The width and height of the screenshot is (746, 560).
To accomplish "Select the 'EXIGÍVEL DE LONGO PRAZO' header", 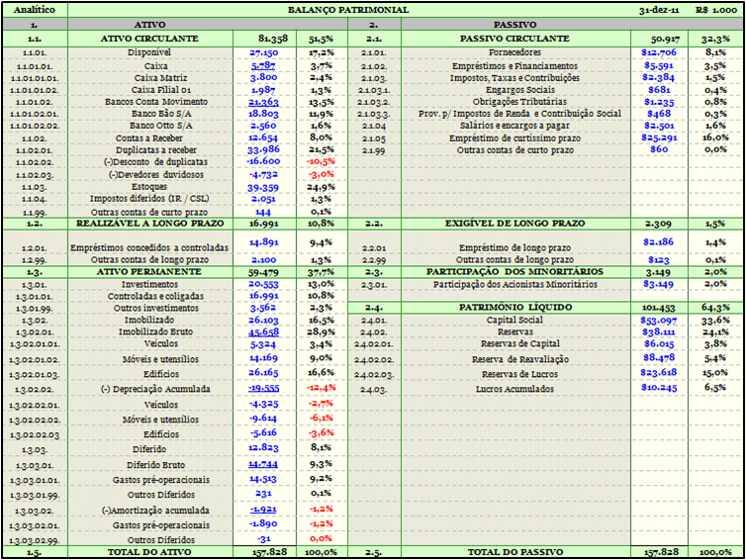I will point(514,224).
